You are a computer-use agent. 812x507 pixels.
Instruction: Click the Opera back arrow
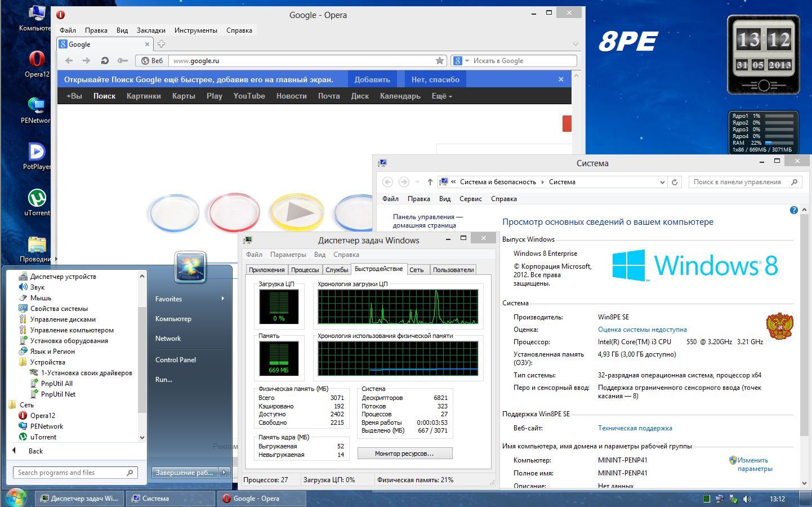click(69, 61)
